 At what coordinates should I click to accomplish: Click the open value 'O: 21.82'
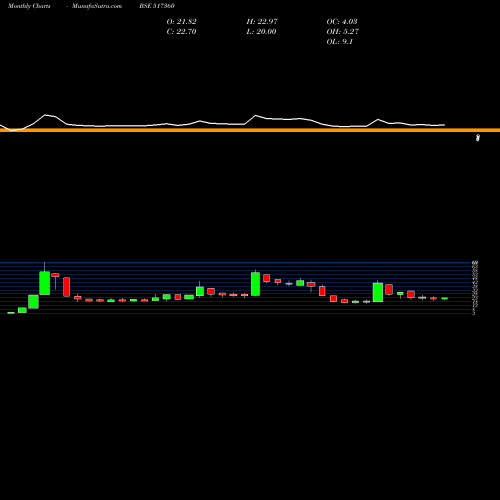182,22
